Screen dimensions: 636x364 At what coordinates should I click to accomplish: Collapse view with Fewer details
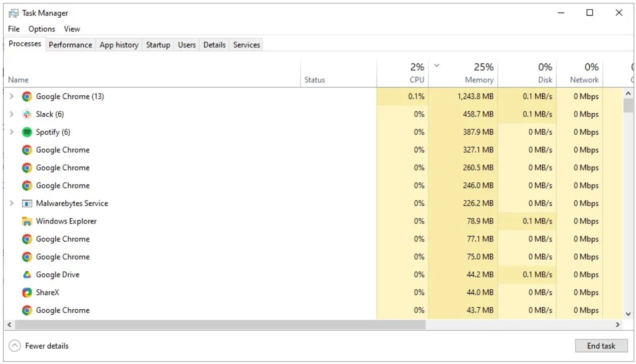pos(39,346)
